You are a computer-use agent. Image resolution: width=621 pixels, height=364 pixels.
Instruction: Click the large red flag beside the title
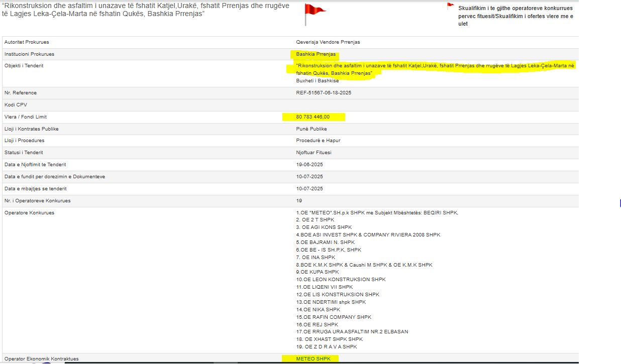(314, 11)
